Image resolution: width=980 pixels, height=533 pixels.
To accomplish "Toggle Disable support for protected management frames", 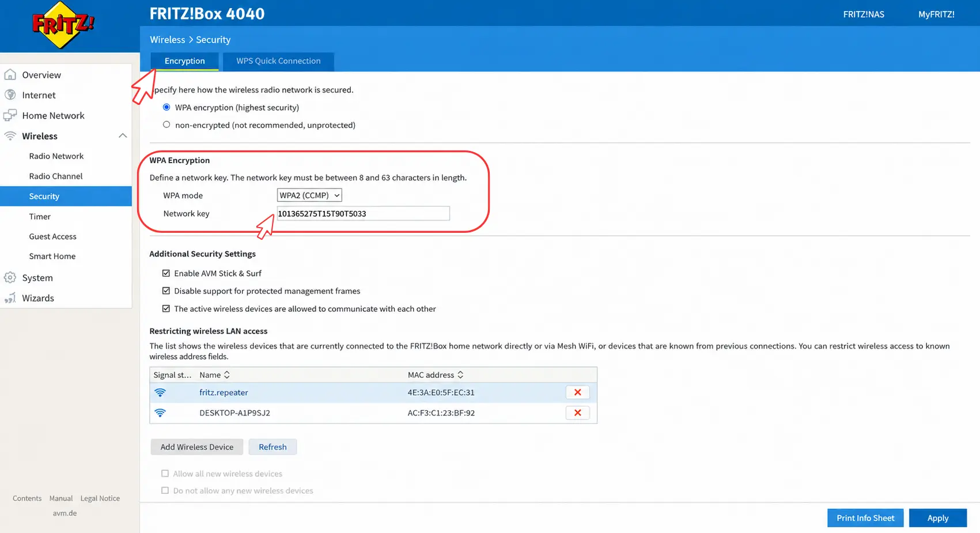I will click(166, 291).
